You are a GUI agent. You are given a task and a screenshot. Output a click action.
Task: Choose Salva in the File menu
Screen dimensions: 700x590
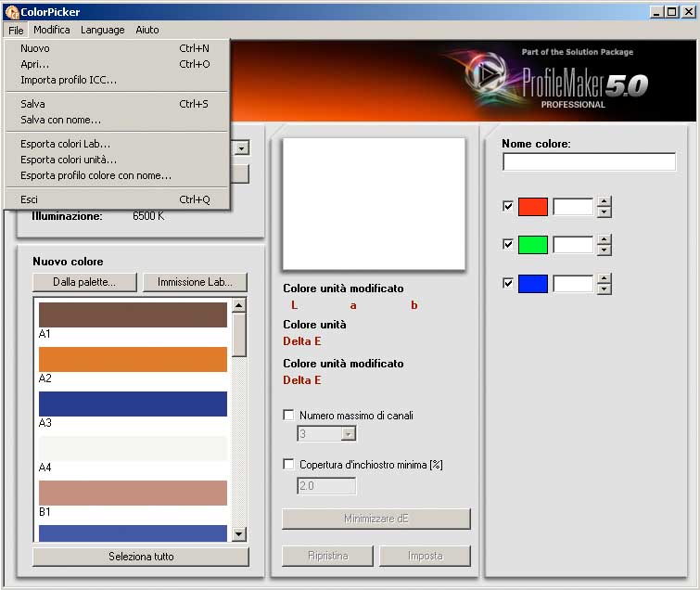click(x=117, y=104)
